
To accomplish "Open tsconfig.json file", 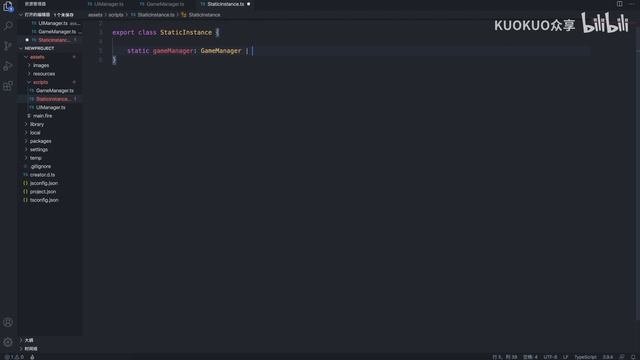I will [44, 200].
